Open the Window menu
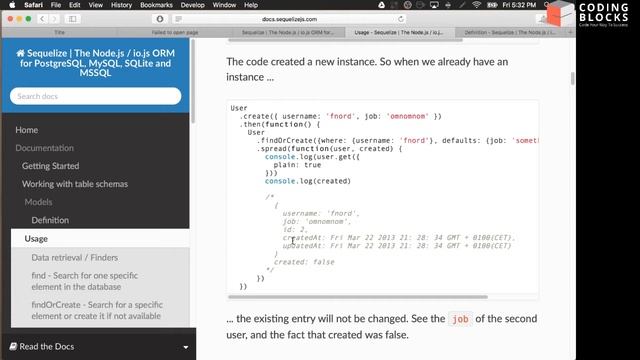The height and width of the screenshot is (360, 640). click(x=224, y=5)
